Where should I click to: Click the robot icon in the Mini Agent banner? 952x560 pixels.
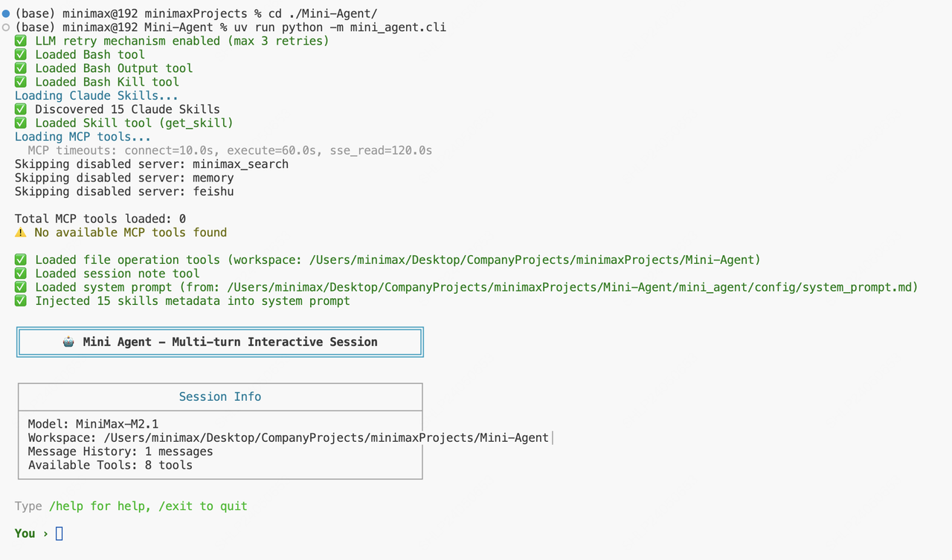(x=68, y=342)
